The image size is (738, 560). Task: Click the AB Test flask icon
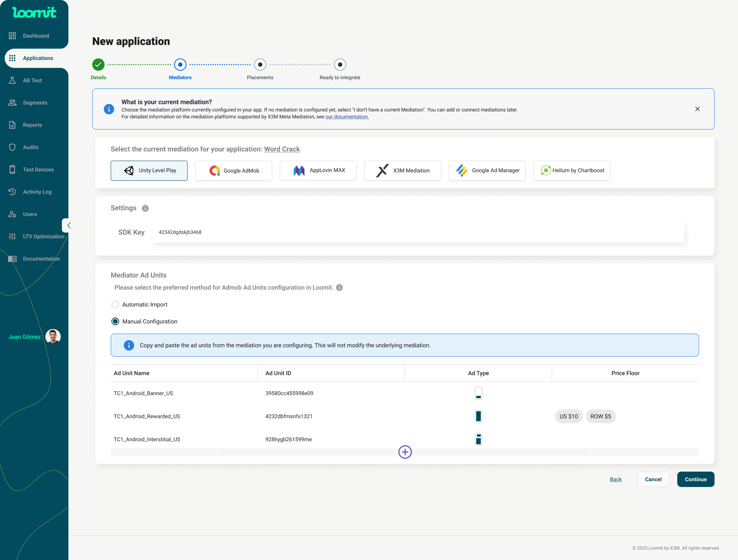[x=12, y=80]
